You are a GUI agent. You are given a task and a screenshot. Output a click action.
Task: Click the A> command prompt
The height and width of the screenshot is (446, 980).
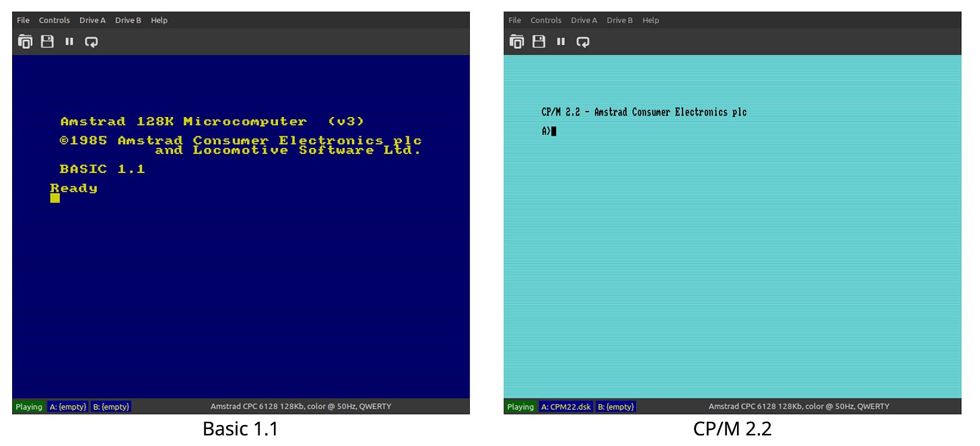546,131
